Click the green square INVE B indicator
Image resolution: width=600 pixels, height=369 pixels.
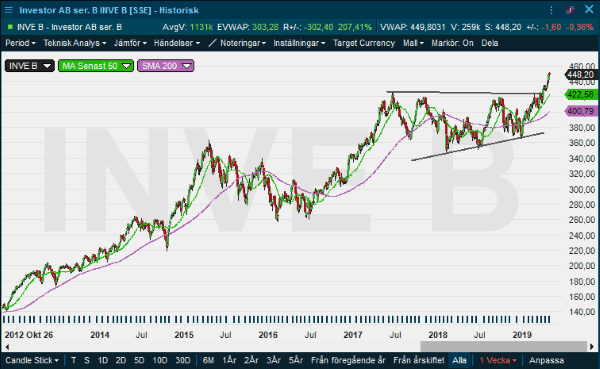tap(10, 27)
